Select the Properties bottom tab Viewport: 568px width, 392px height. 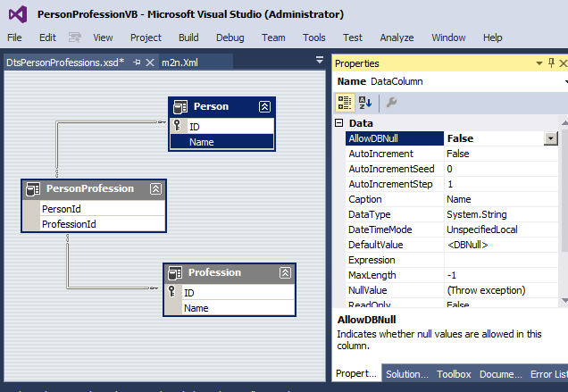[x=356, y=373]
